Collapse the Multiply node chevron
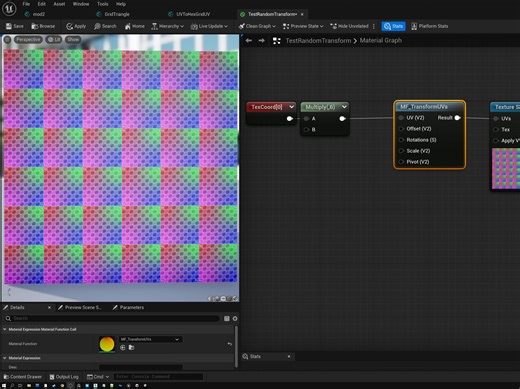This screenshot has height=389, width=520. [344, 107]
